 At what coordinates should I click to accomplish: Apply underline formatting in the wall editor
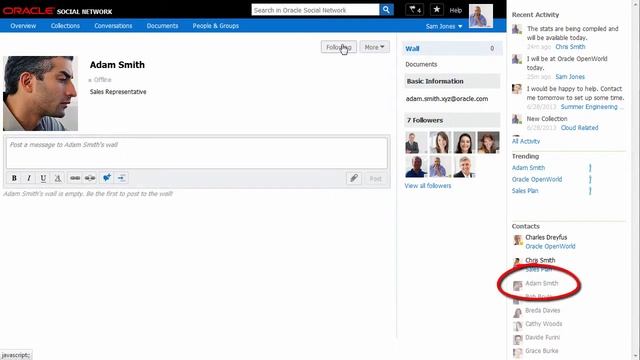[x=43, y=178]
